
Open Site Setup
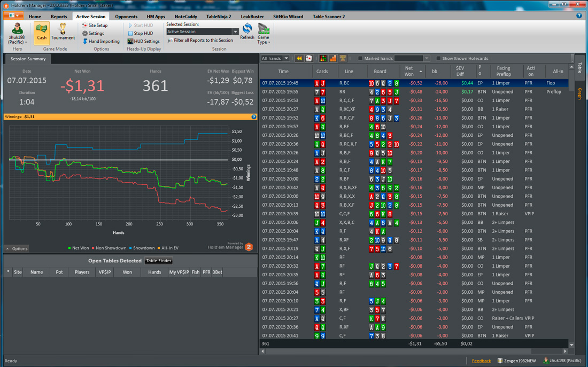[95, 25]
